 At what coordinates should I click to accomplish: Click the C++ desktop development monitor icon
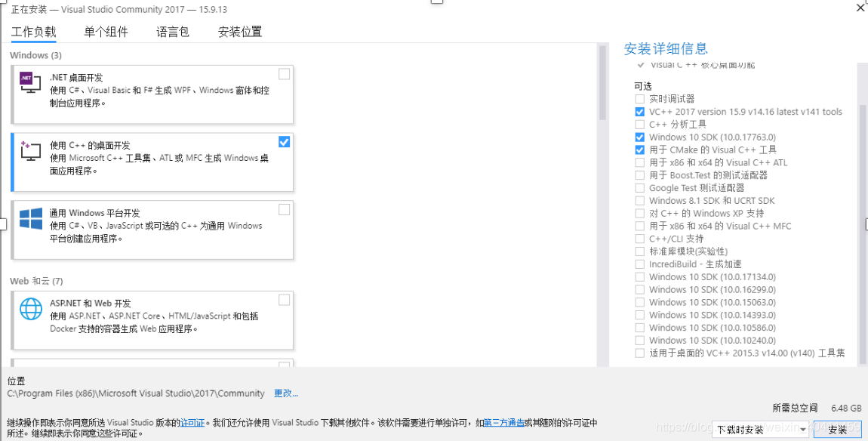pos(30,151)
